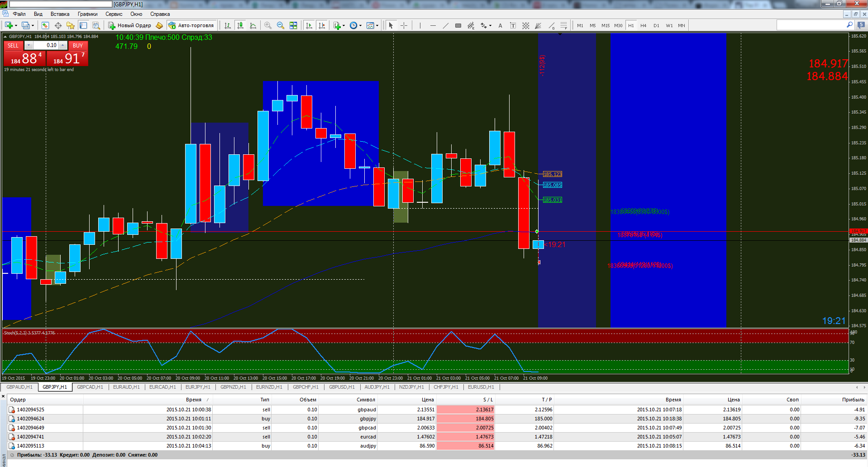Zoom in on the chart
The image size is (868, 467).
pos(268,25)
